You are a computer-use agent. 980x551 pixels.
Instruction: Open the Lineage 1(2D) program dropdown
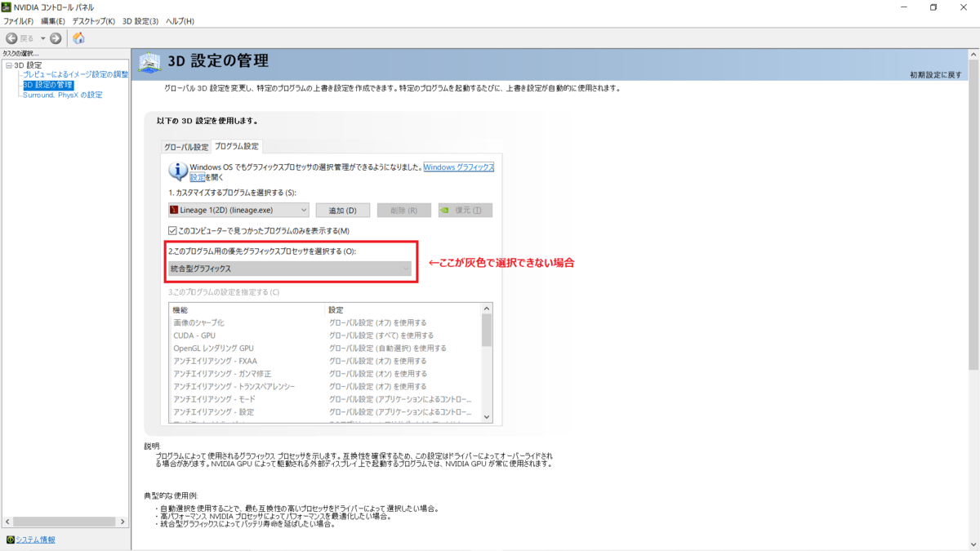click(238, 210)
